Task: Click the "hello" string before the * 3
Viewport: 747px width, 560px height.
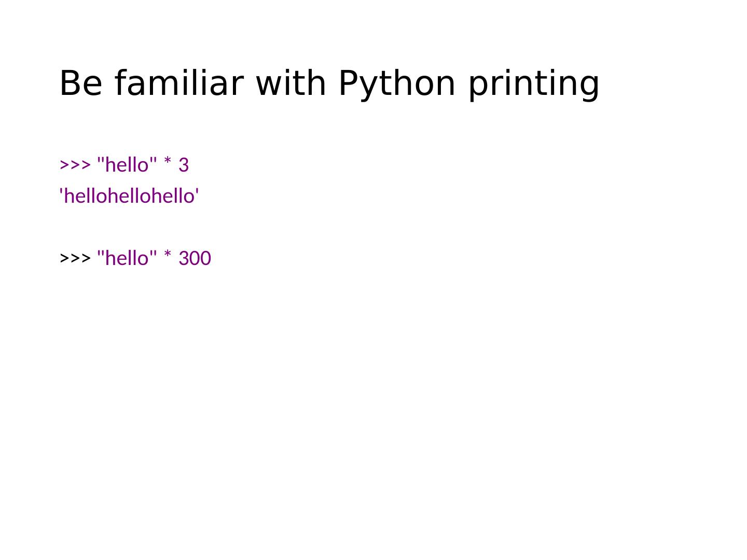Action: (127, 165)
